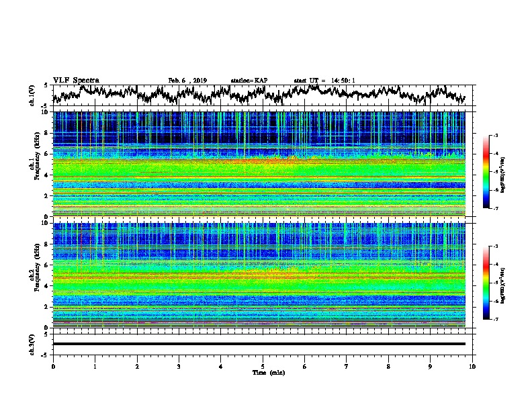The image size is (532, 411).
Task: Click time axis tick label "7"
Action: coord(347,366)
